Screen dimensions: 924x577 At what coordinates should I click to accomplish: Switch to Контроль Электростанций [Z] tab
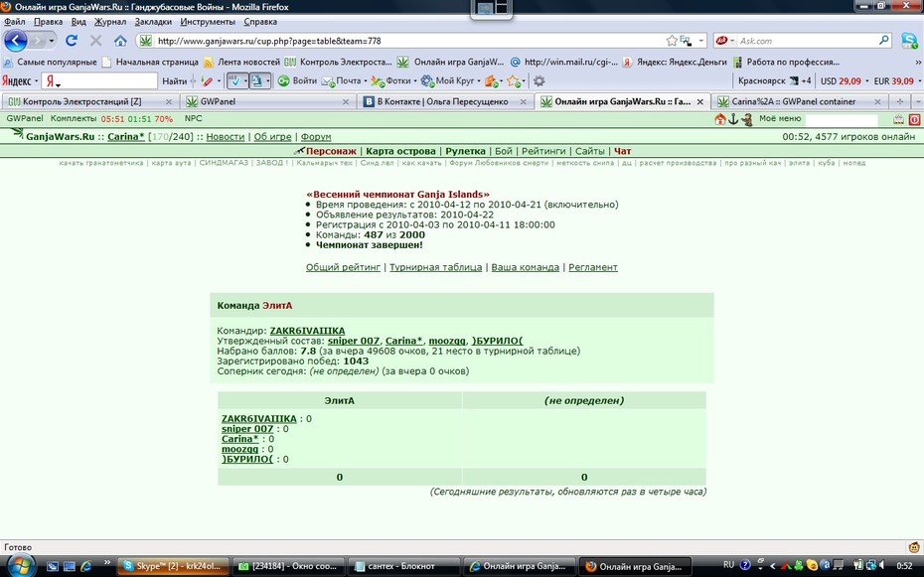click(89, 102)
